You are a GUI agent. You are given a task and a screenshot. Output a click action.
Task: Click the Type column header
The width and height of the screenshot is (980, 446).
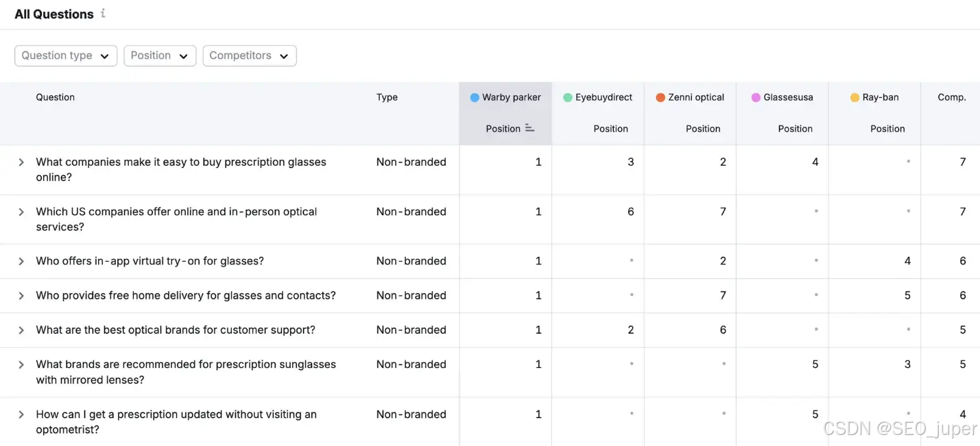[387, 97]
